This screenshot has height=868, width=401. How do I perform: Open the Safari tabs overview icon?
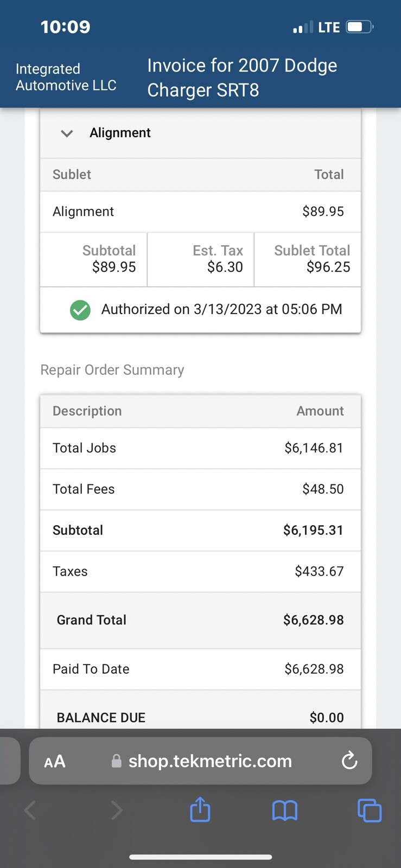click(x=370, y=811)
